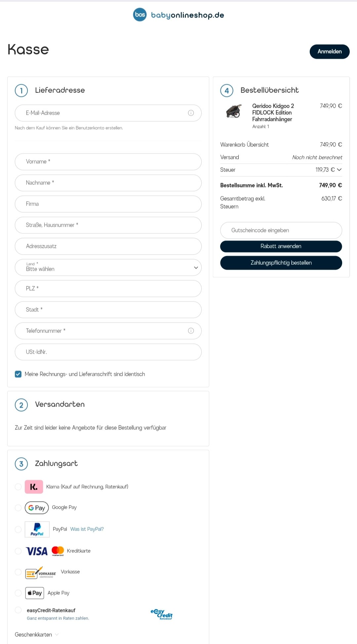The width and height of the screenshot is (357, 644).
Task: Click the Google Pay logo
Action: pos(37,508)
